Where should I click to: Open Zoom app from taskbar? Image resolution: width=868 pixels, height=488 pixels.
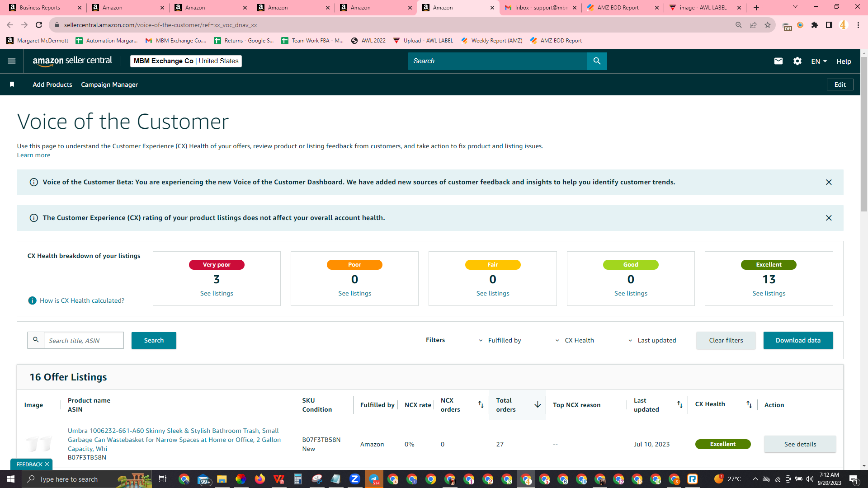pyautogui.click(x=355, y=479)
